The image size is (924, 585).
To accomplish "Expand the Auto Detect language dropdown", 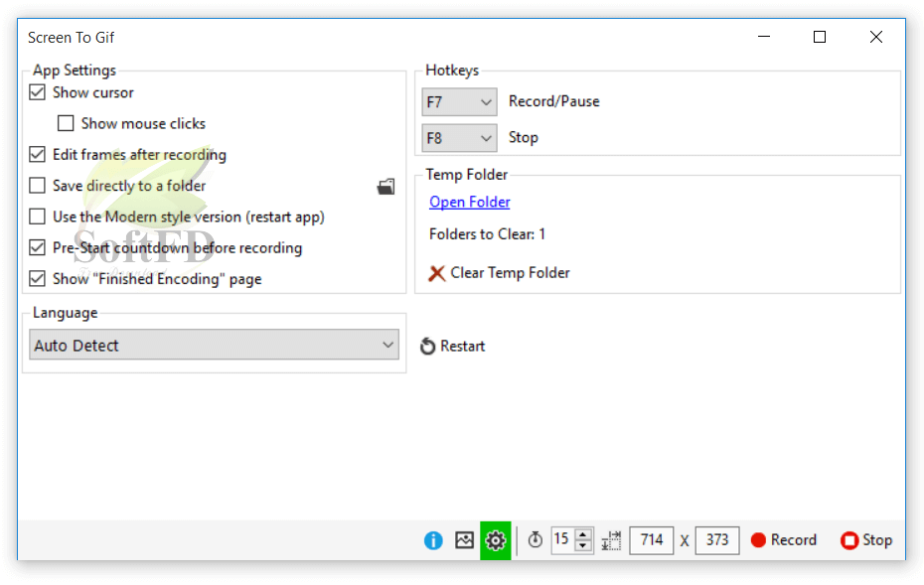I will tap(214, 345).
